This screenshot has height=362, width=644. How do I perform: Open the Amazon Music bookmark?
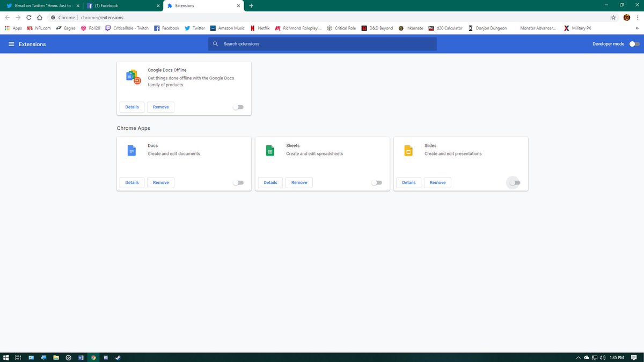pyautogui.click(x=228, y=28)
